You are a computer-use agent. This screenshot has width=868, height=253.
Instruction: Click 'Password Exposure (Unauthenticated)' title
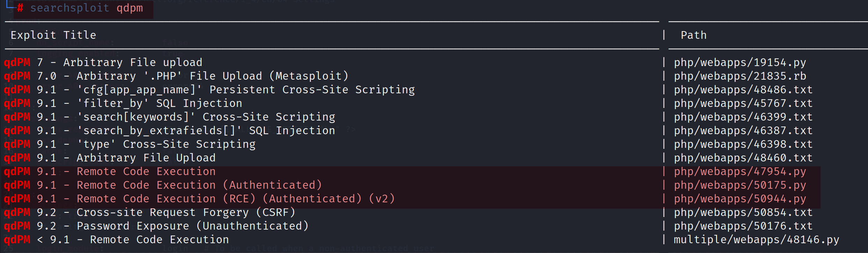point(192,226)
